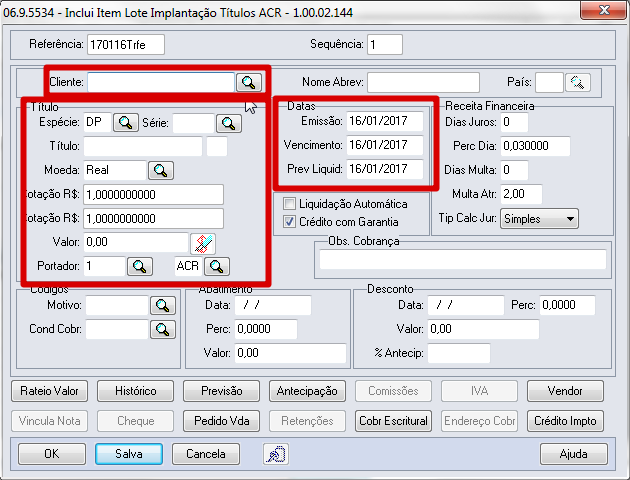
Task: Open the Portador search magnifier
Action: [139, 266]
